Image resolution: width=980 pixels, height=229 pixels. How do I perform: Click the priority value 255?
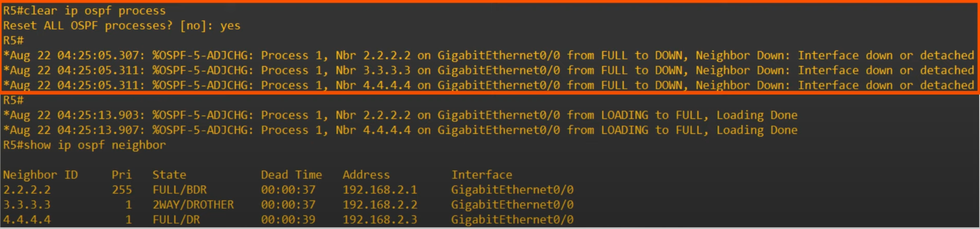click(x=122, y=190)
